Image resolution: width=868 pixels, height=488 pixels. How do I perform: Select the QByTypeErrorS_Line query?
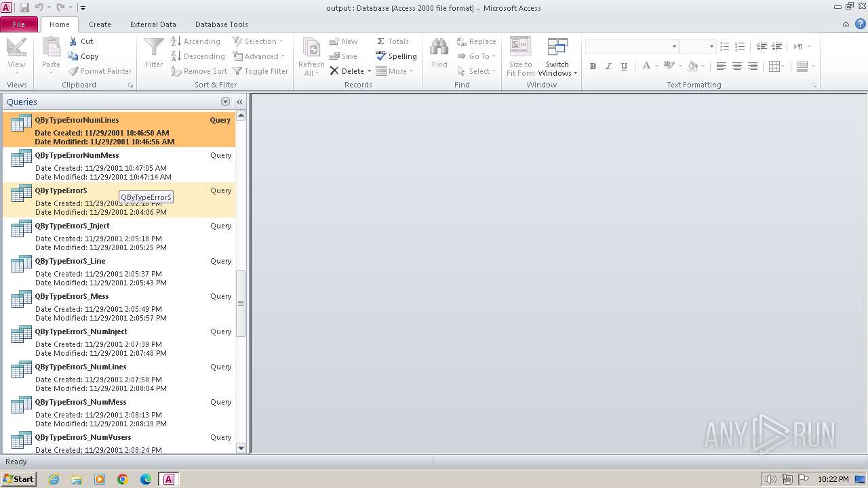[x=119, y=271]
